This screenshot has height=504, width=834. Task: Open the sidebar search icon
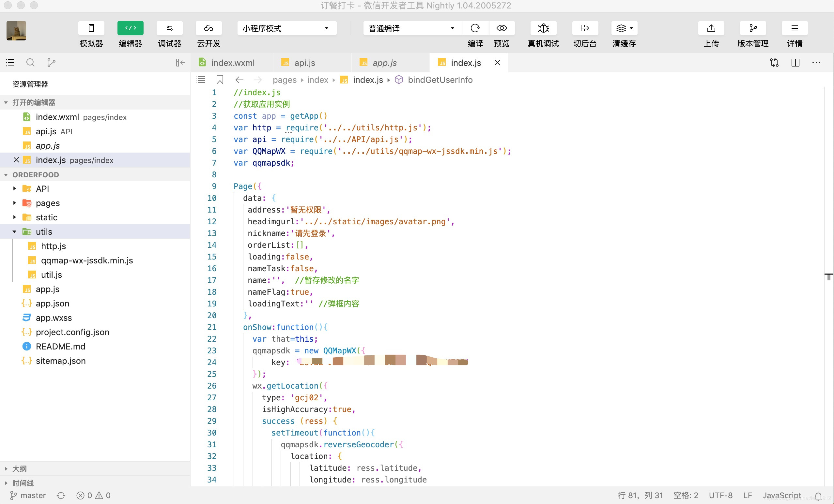[x=30, y=63]
